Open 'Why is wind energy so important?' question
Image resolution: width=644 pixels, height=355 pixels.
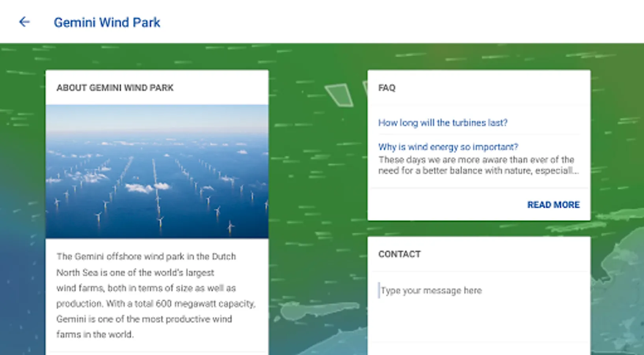coord(448,147)
